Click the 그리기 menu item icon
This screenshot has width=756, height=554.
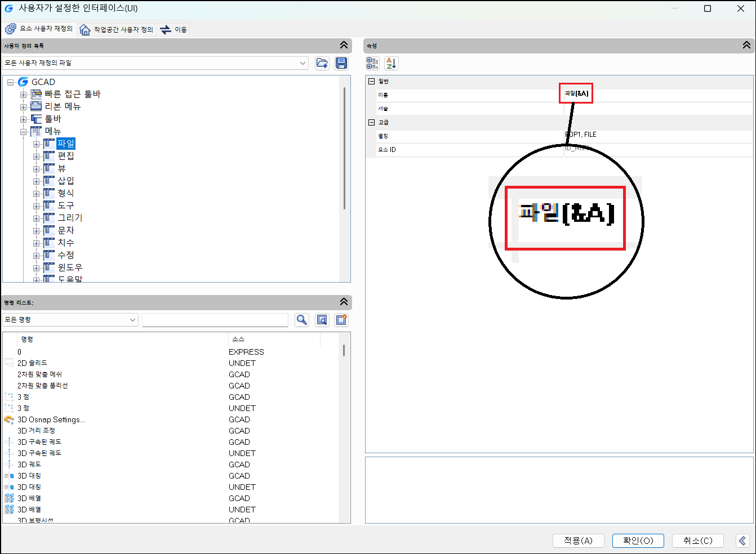click(x=49, y=218)
